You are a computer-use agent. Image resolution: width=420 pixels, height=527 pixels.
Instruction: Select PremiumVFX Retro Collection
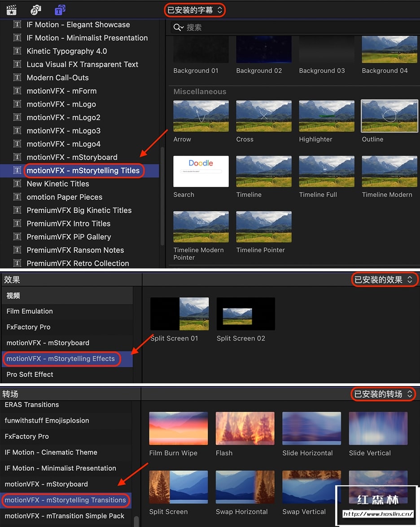click(x=78, y=263)
